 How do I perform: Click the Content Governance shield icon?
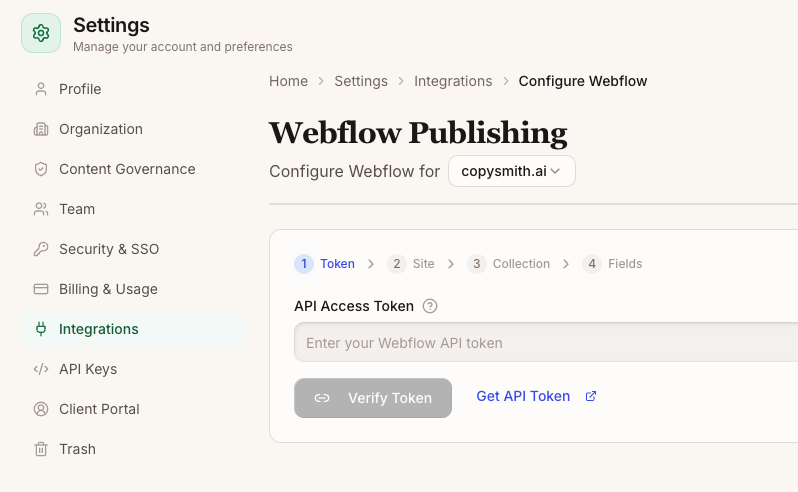pos(41,169)
